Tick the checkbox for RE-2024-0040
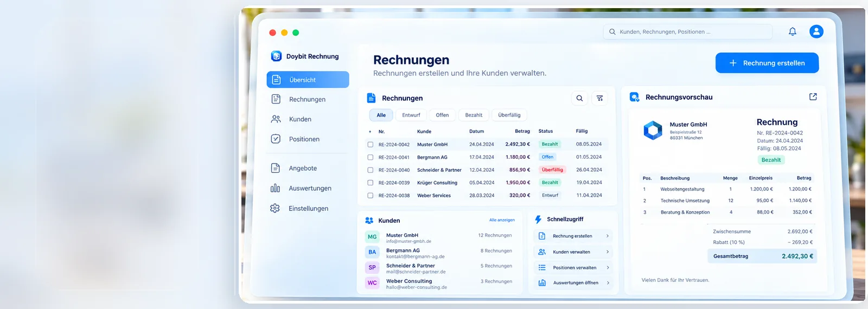Viewport: 868px width, 309px height. tap(370, 170)
